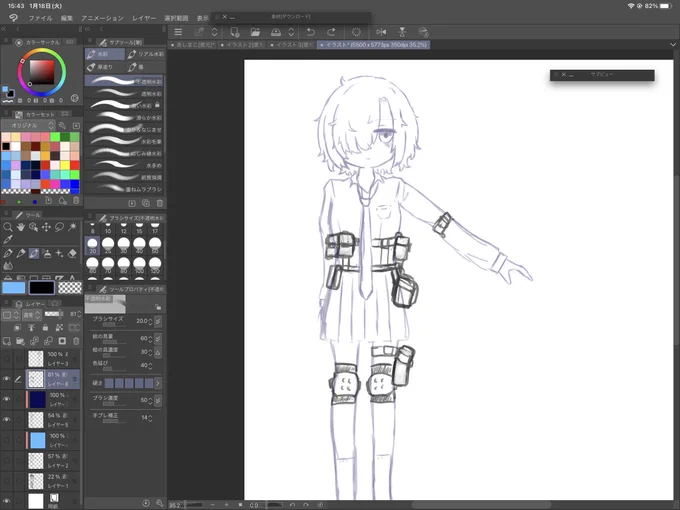This screenshot has width=680, height=510.
Task: Pick brush size 100 preset
Action: coord(139,265)
